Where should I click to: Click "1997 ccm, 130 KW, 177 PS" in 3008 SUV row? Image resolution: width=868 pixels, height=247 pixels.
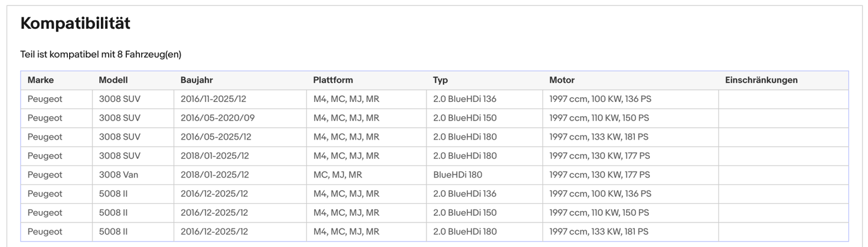[599, 156]
